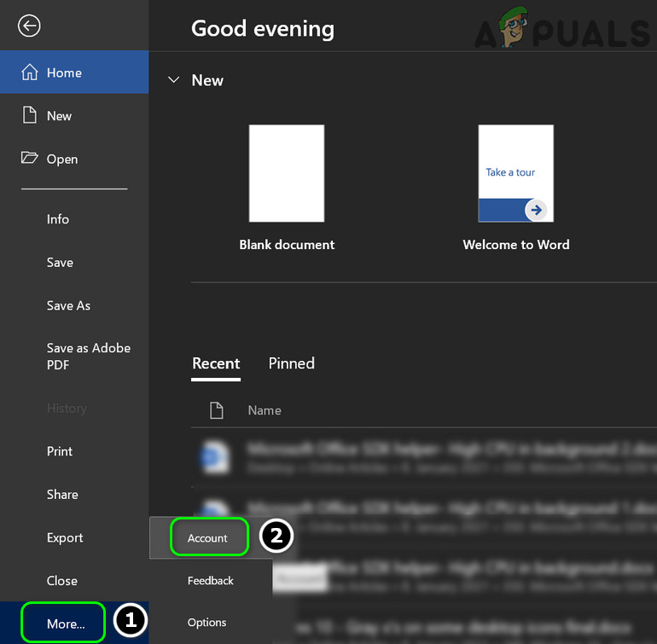The image size is (657, 644).
Task: Select New in the sidebar menu
Action: 74,115
